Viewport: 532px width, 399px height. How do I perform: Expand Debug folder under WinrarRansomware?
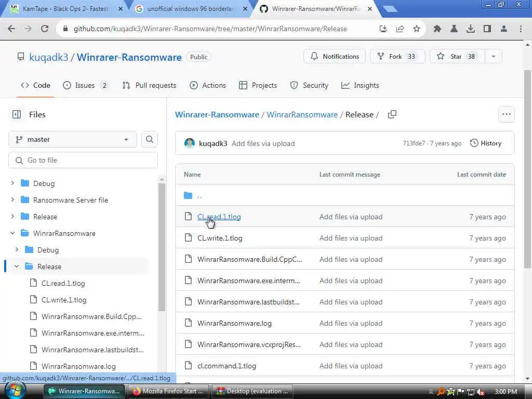[x=17, y=250]
